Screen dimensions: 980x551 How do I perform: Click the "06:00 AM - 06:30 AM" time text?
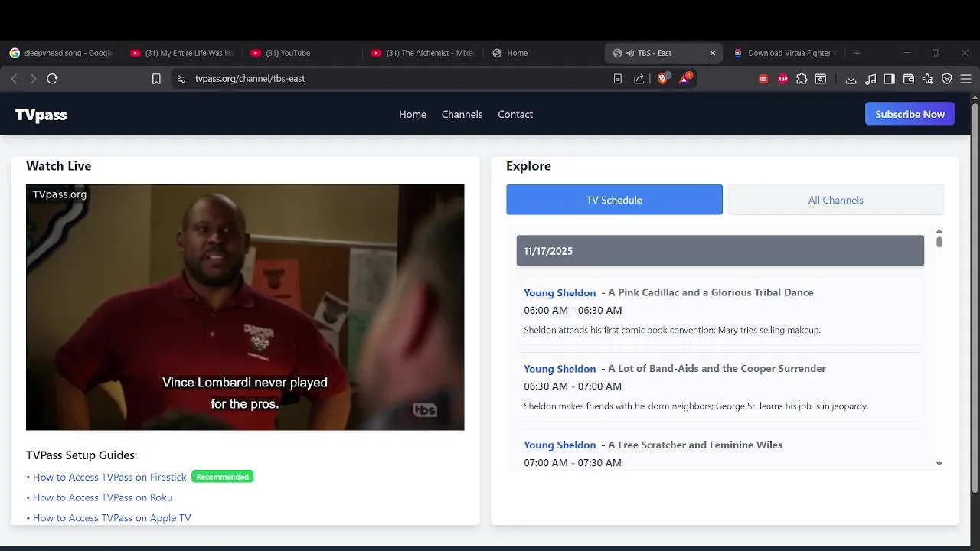pos(573,310)
